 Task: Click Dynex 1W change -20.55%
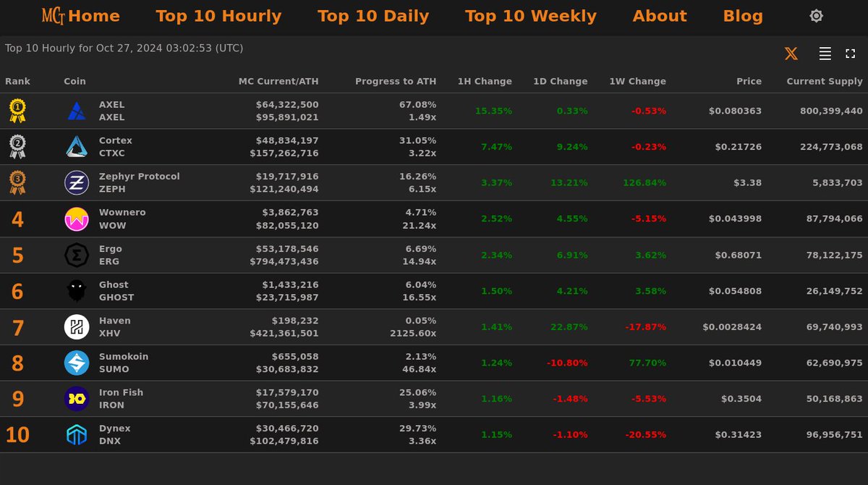[x=646, y=434]
